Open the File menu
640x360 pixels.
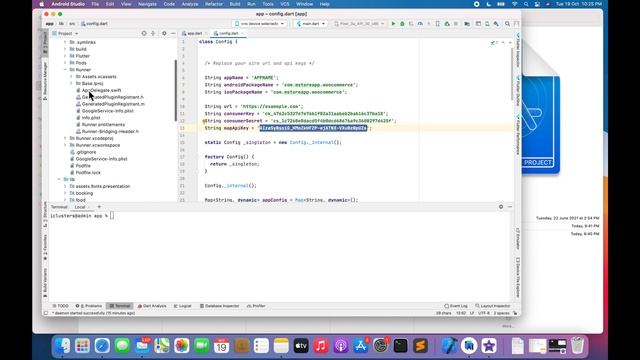[x=95, y=4]
